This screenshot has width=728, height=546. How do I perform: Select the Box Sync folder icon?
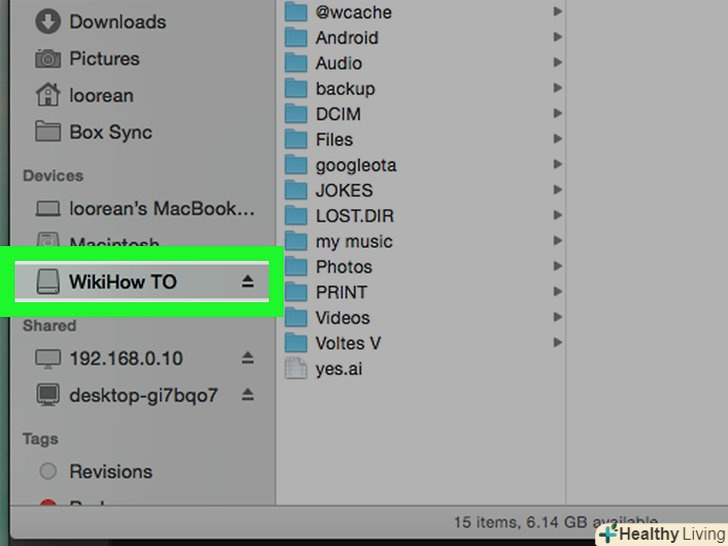[x=48, y=131]
